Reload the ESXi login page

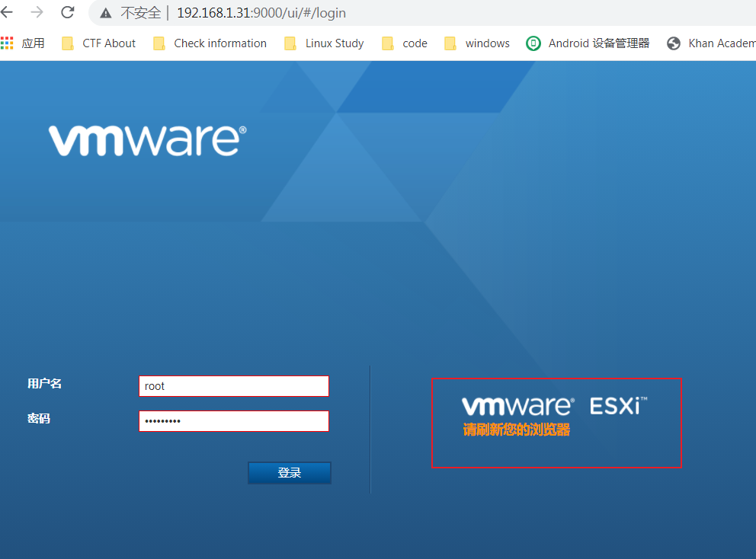(68, 12)
